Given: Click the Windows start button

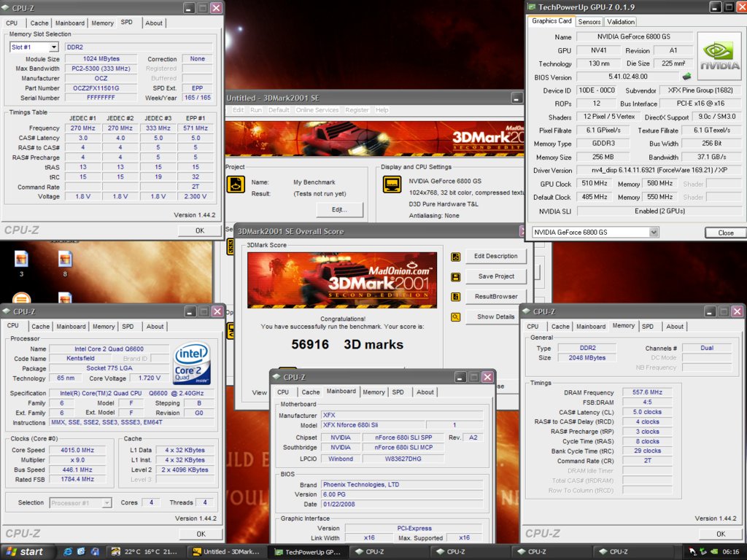Looking at the screenshot, I should [28, 551].
